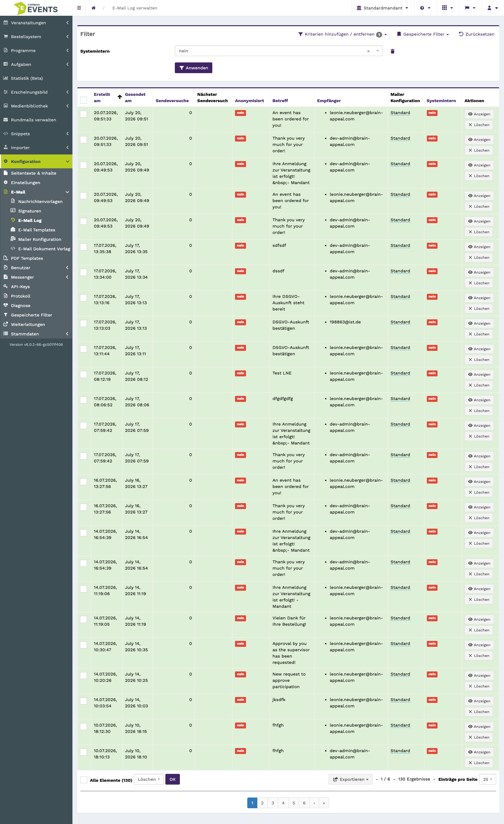
Task: Sort table by the Betreff column
Action: coord(280,101)
